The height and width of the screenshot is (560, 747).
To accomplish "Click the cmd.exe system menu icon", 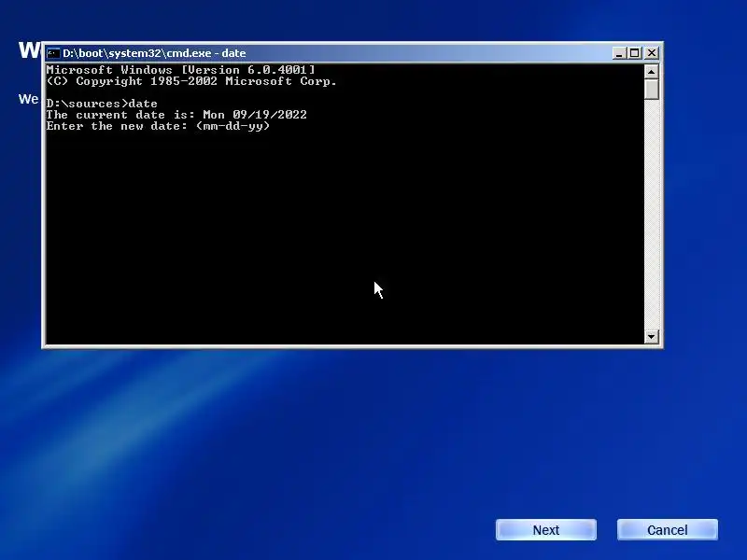I will point(53,53).
